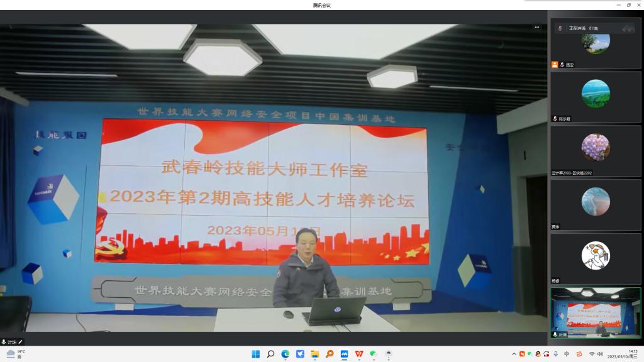Viewport: 644px width, 362px height.
Task: Open WeChat from the taskbar
Action: [x=374, y=354]
